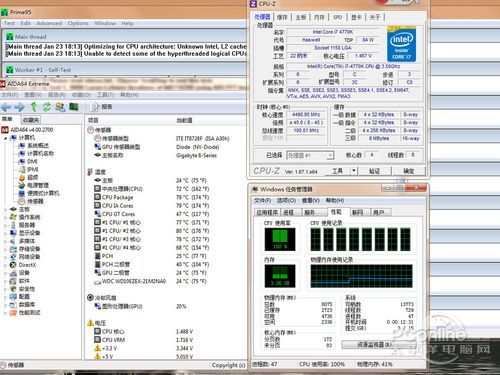Click the 多媒体 multimedia tree node icon
This screenshot has width=500, height=375.
pyautogui.click(x=13, y=241)
